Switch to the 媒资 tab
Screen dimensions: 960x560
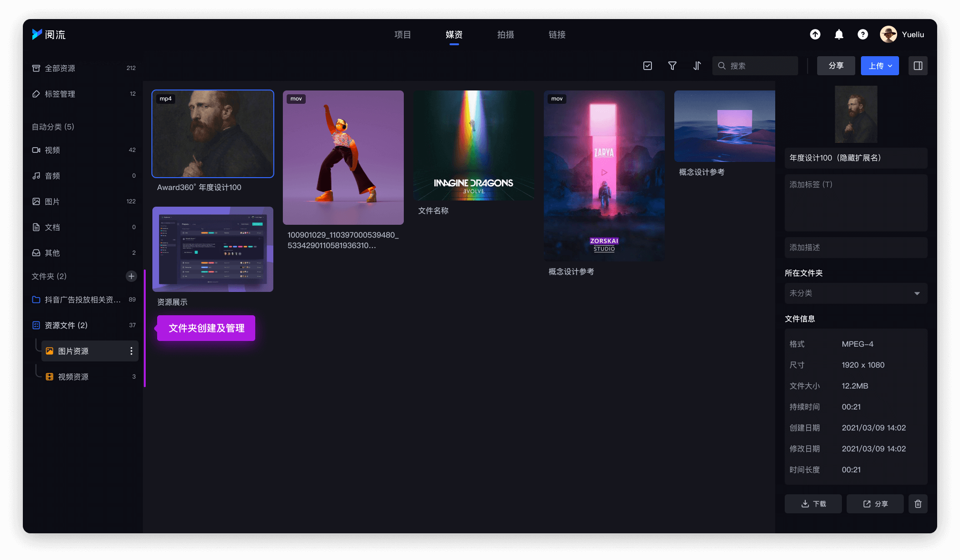pos(454,34)
